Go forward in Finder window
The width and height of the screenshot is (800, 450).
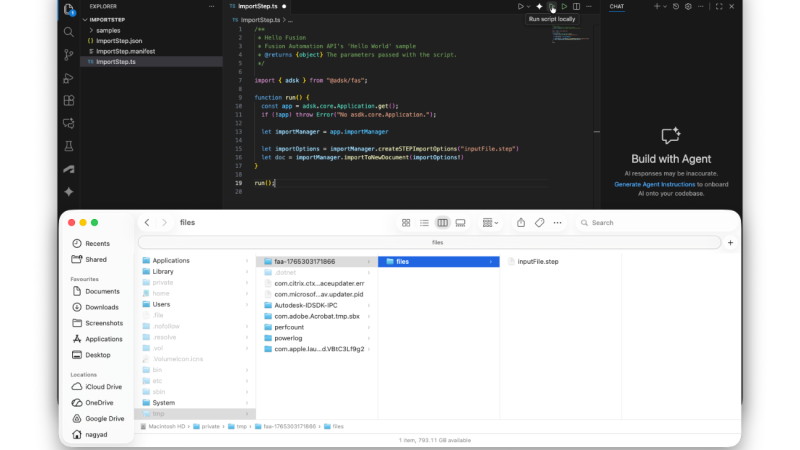(164, 222)
